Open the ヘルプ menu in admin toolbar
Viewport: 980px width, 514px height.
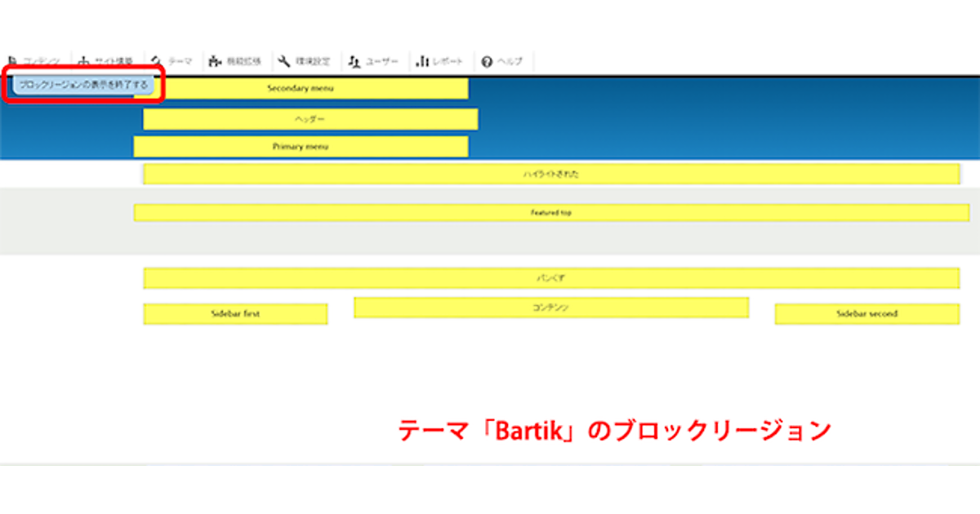(x=502, y=61)
